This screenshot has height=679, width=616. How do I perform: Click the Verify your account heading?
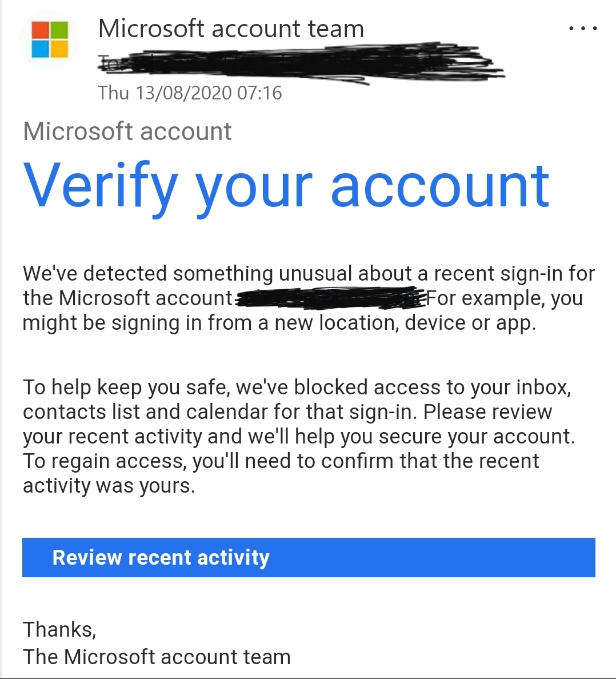286,187
